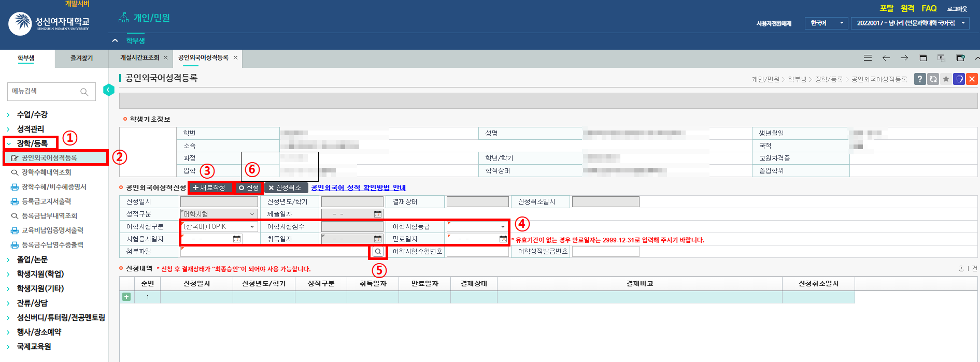
Task: Click the blue print icon
Action: (959, 79)
